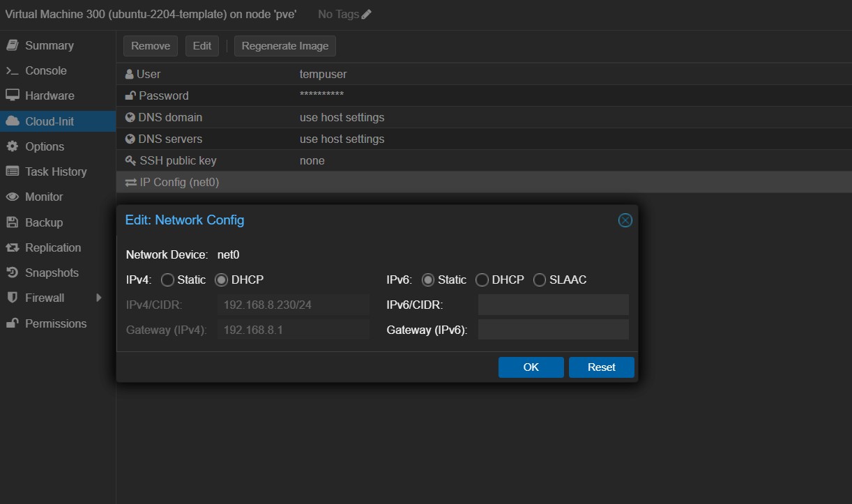Expand the Firewall submenu arrow
Image resolution: width=852 pixels, height=504 pixels.
(99, 298)
